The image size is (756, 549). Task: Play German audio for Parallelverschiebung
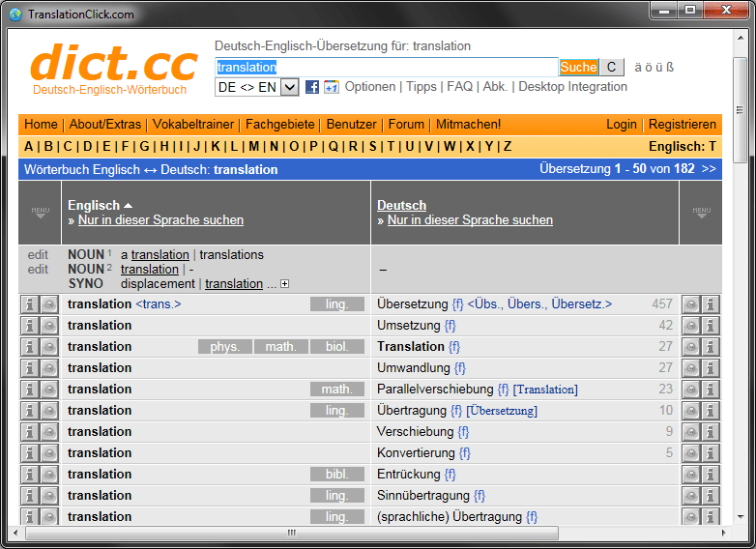pos(691,390)
